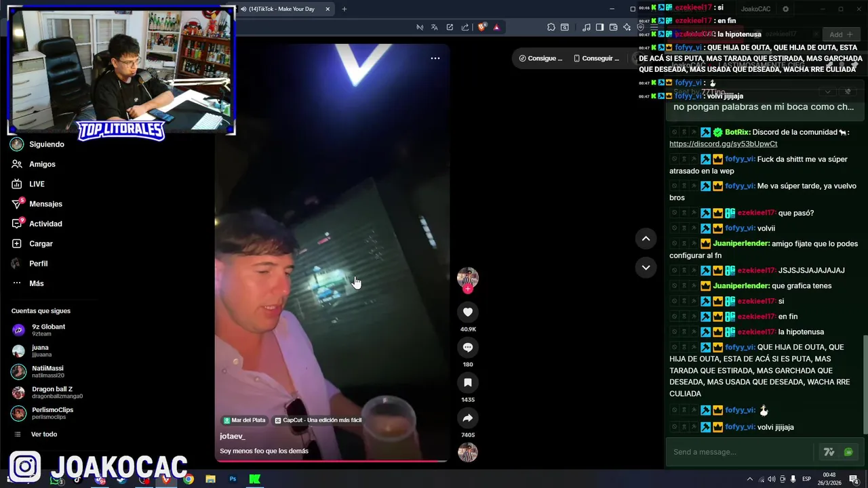Follow creator via plus avatar button
Screen dimensions: 868x488
(x=467, y=289)
